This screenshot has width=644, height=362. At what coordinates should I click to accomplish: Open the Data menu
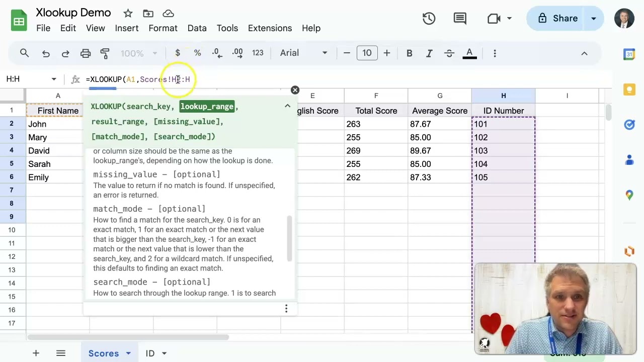(197, 28)
